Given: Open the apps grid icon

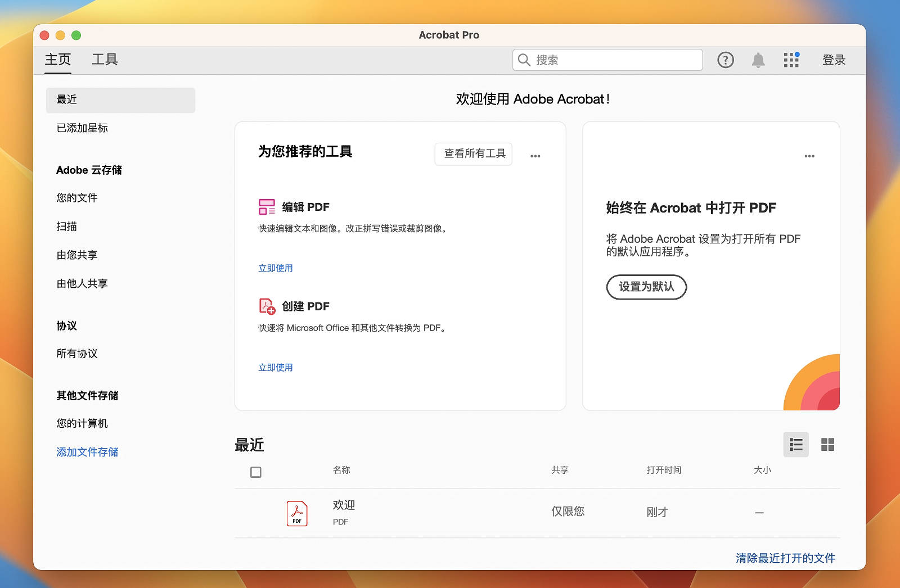Looking at the screenshot, I should pyautogui.click(x=791, y=60).
